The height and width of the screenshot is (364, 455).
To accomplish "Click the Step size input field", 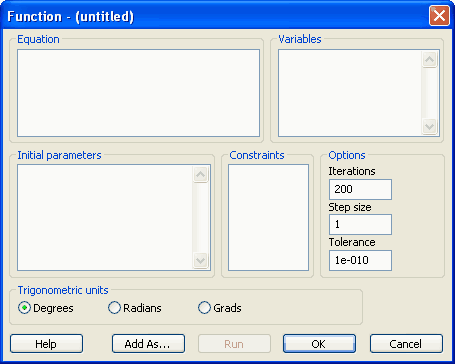I will pos(360,224).
